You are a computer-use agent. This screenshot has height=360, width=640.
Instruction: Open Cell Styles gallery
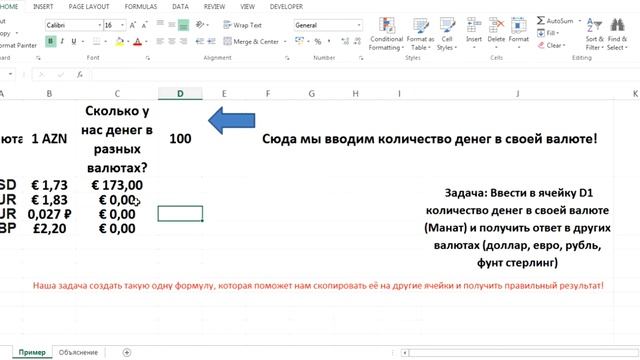(447, 34)
